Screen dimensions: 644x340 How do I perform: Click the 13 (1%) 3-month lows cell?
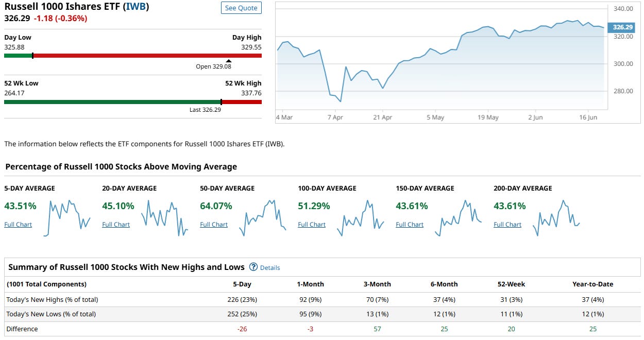[377, 314]
